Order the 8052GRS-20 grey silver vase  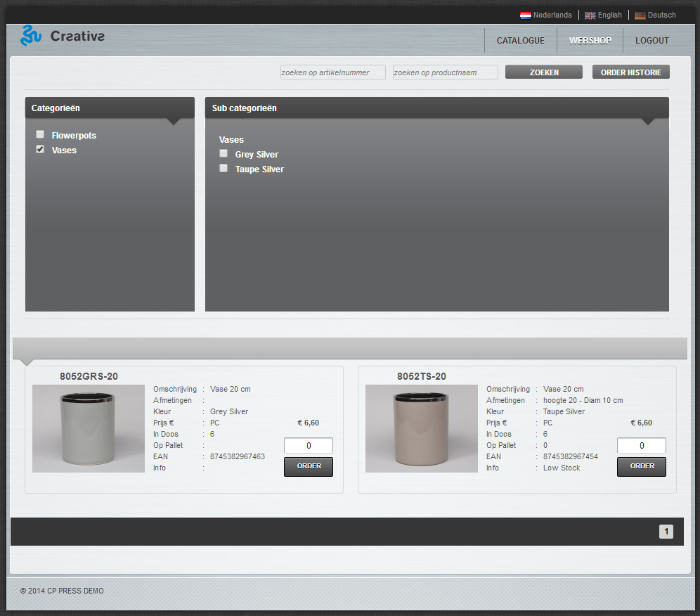point(309,466)
